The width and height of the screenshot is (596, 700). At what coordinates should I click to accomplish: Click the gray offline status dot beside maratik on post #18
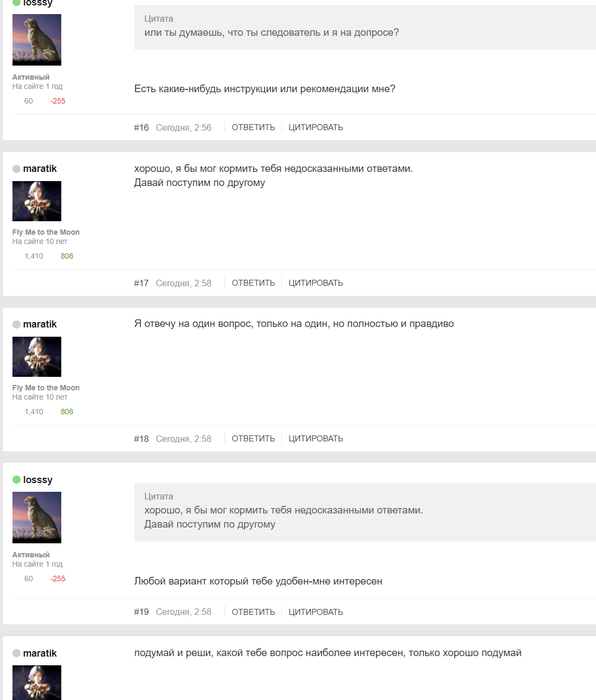(17, 325)
